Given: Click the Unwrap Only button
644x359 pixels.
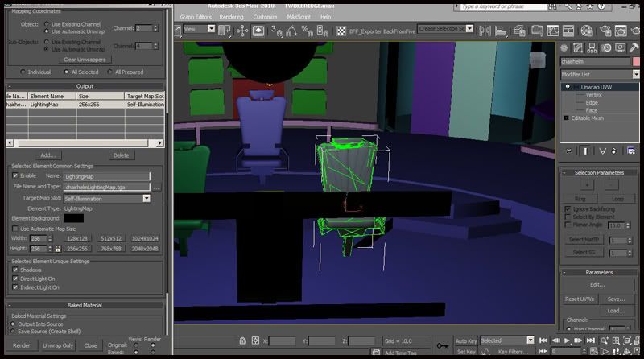Looking at the screenshot, I should pos(58,345).
